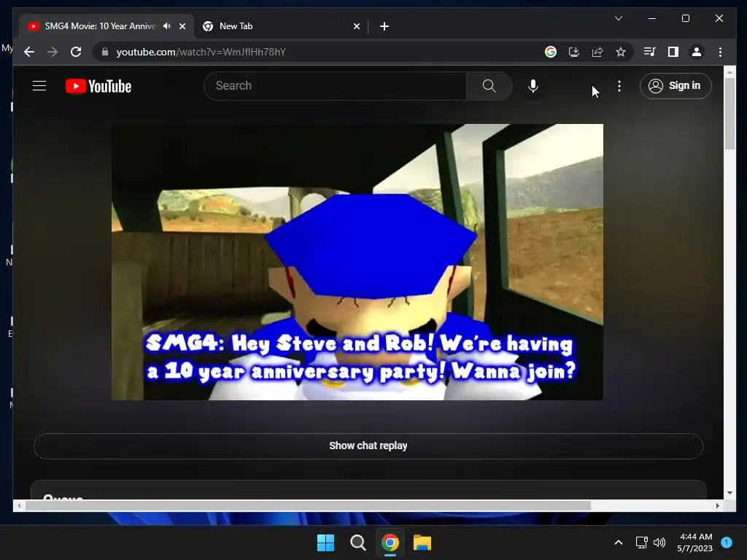Open network settings tray icon
The image size is (747, 560).
pyautogui.click(x=642, y=542)
